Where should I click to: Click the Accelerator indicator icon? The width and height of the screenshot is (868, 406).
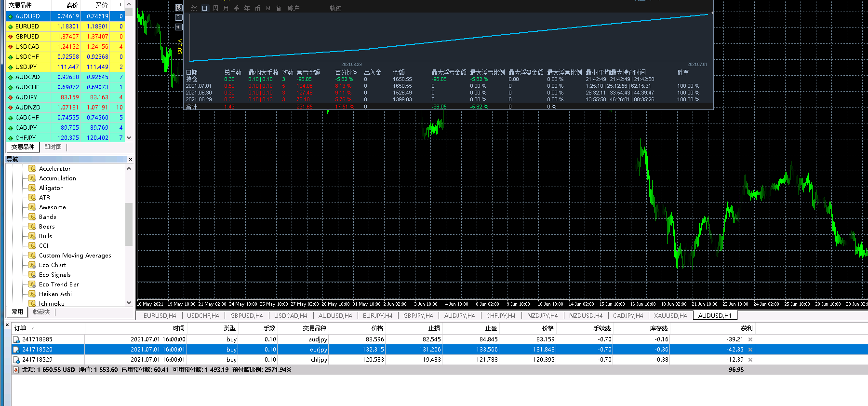click(x=32, y=168)
